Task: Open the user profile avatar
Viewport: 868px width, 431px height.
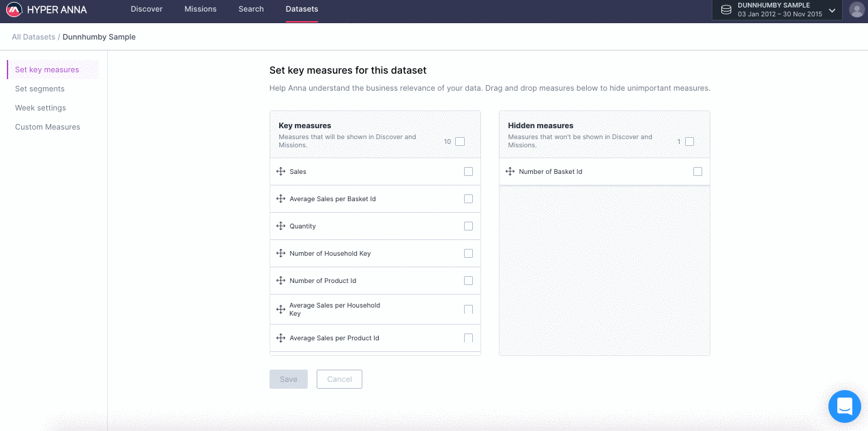Action: [x=856, y=10]
